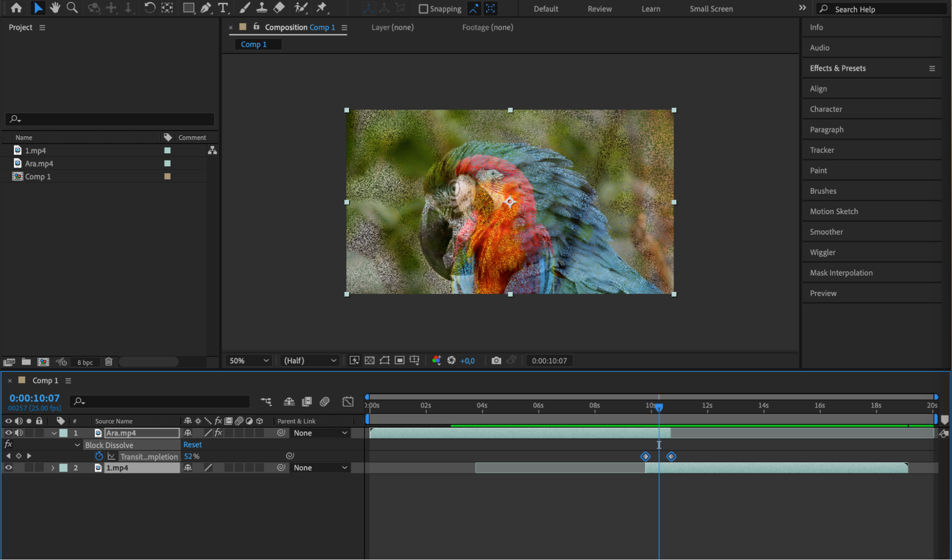Click the delete trash icon in Project panel
This screenshot has height=560, width=952.
(109, 362)
